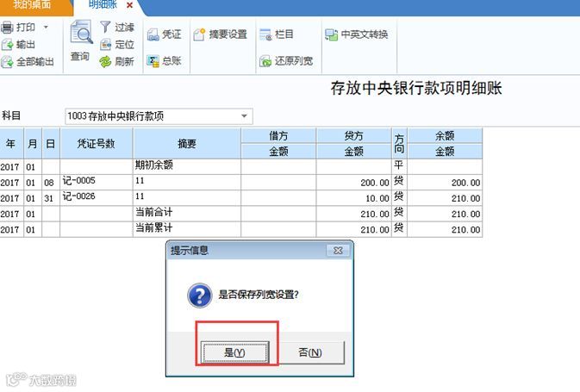Click the 方向 column header

pos(399,144)
